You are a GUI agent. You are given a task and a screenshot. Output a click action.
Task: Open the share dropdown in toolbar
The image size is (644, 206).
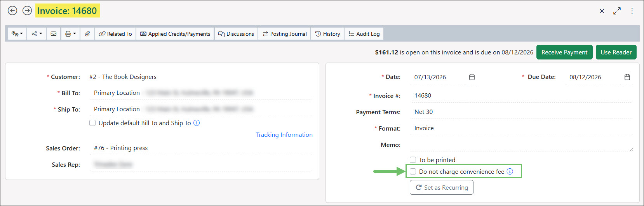click(37, 34)
